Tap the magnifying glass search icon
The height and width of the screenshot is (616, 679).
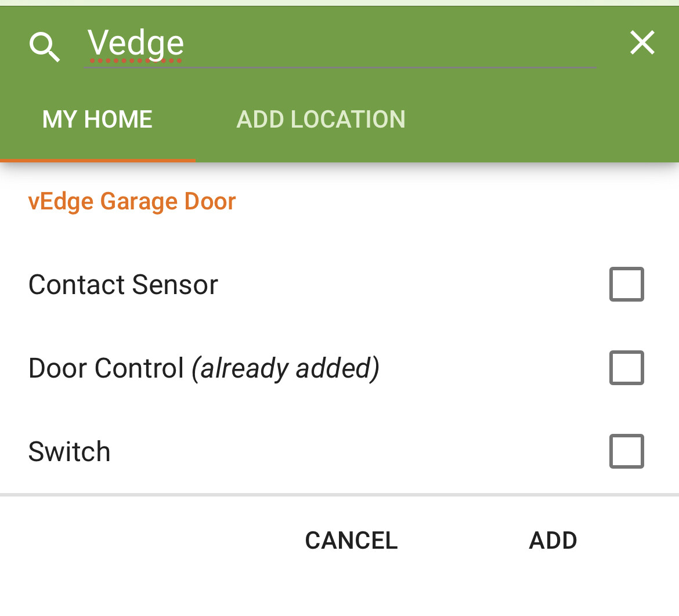click(x=44, y=46)
